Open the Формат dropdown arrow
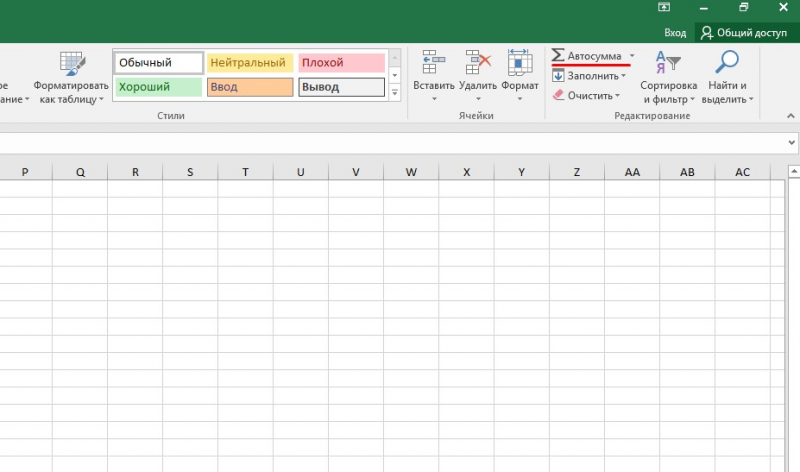800x472 pixels. [520, 99]
